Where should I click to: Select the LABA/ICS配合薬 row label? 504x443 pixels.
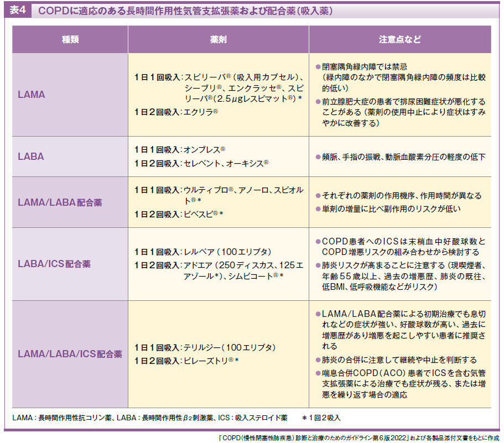click(x=54, y=264)
